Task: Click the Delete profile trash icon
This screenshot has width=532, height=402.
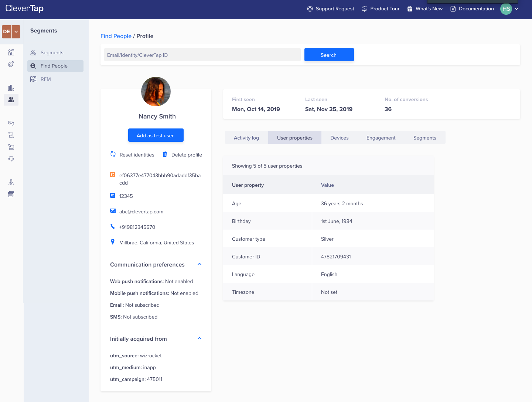Action: coord(165,154)
